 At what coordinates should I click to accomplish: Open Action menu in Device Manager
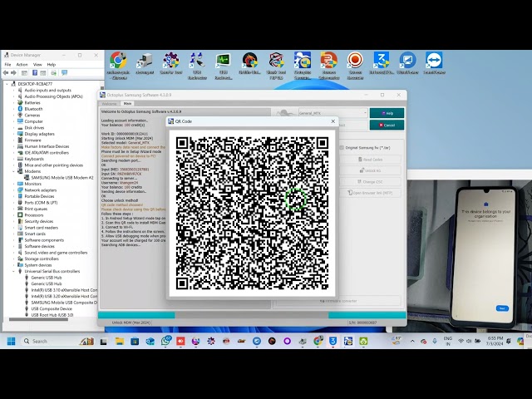click(22, 65)
